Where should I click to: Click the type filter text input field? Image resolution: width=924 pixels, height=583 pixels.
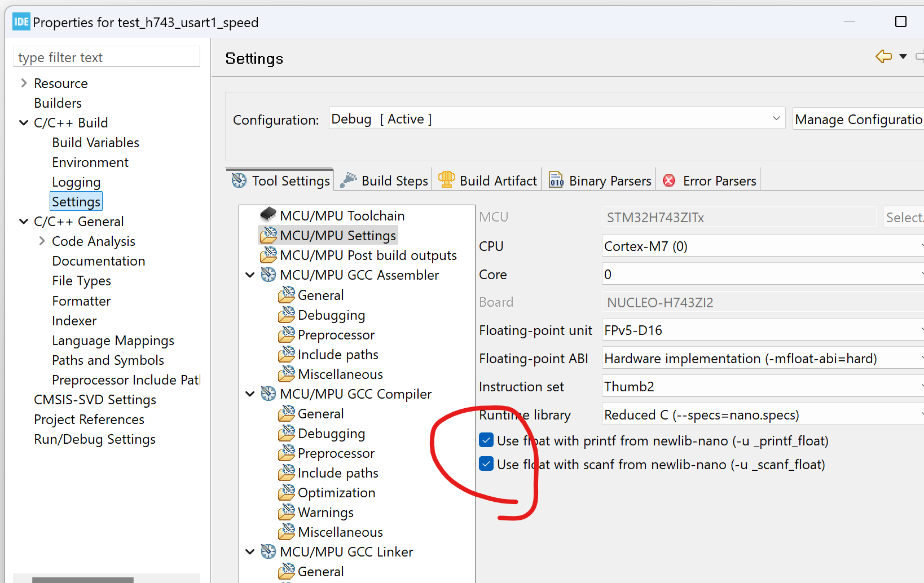click(x=107, y=57)
